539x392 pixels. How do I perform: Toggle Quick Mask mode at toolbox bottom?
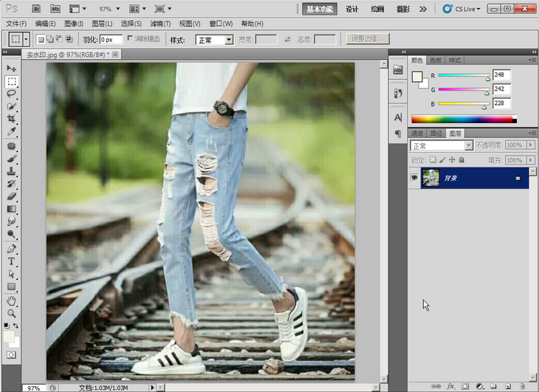11,355
